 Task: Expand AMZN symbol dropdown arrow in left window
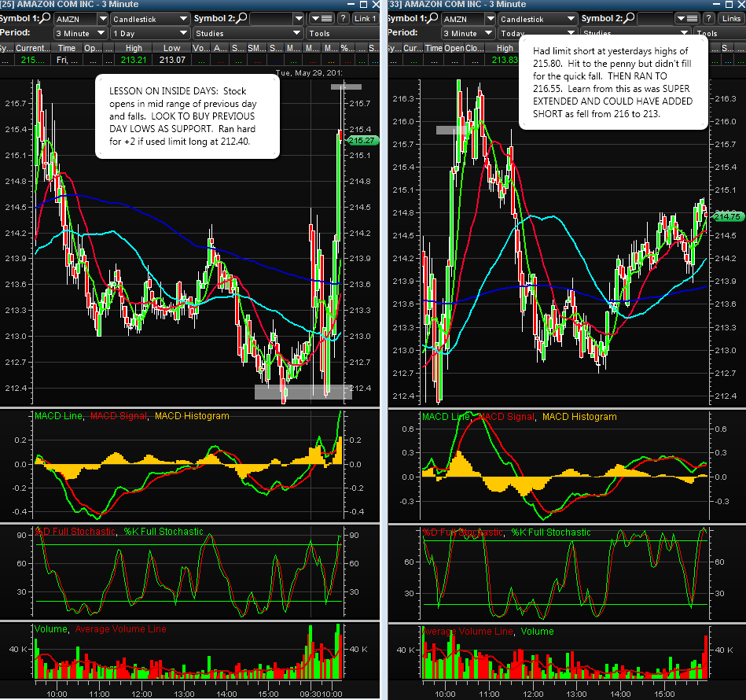(x=103, y=19)
